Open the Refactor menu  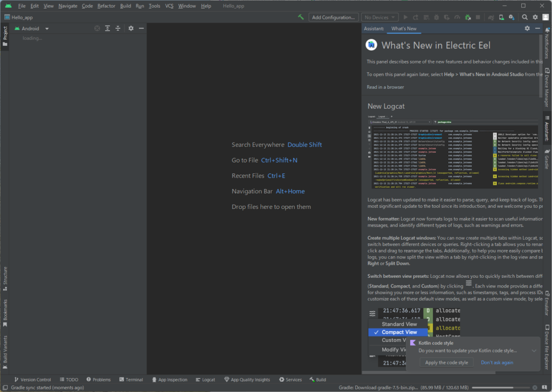[x=106, y=6]
